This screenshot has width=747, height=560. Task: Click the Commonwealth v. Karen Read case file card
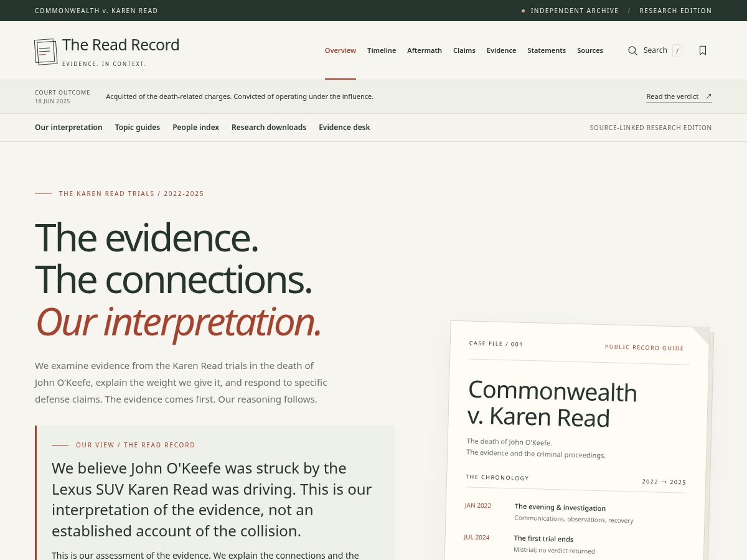pyautogui.click(x=578, y=441)
